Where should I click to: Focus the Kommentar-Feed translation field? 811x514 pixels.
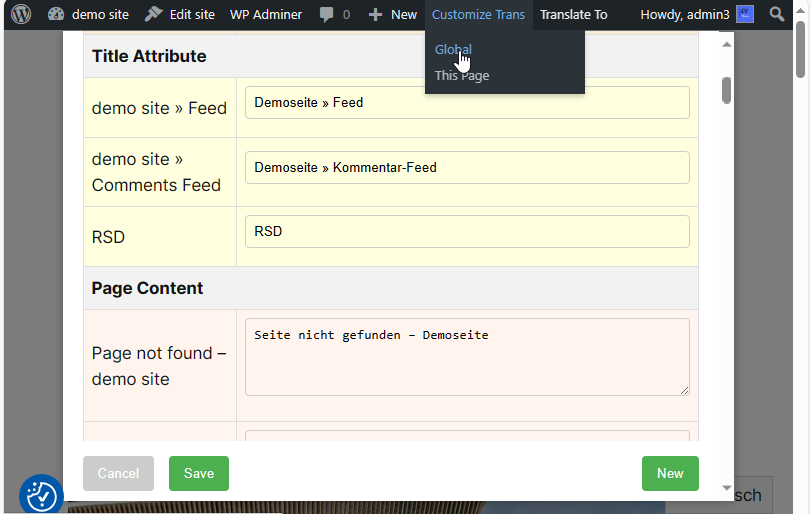tap(467, 168)
